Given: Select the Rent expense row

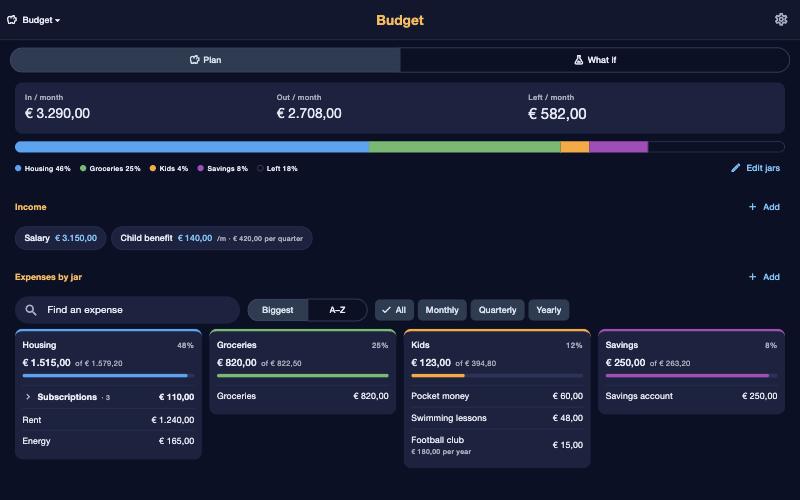Looking at the screenshot, I should click(x=108, y=420).
